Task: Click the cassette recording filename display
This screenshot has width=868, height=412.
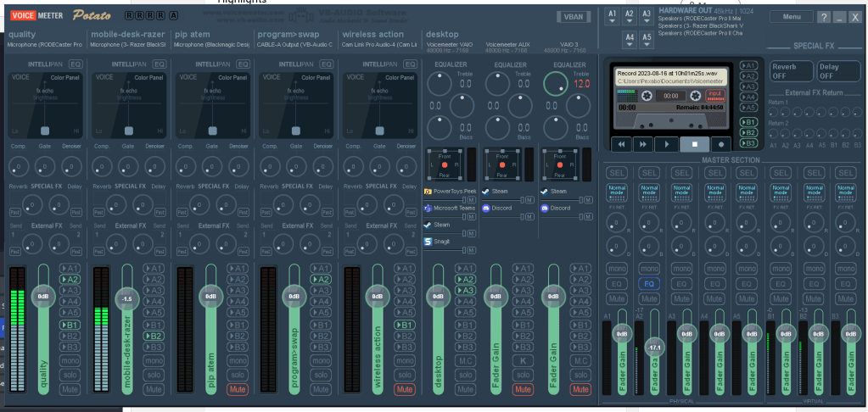Action: pyautogui.click(x=669, y=77)
